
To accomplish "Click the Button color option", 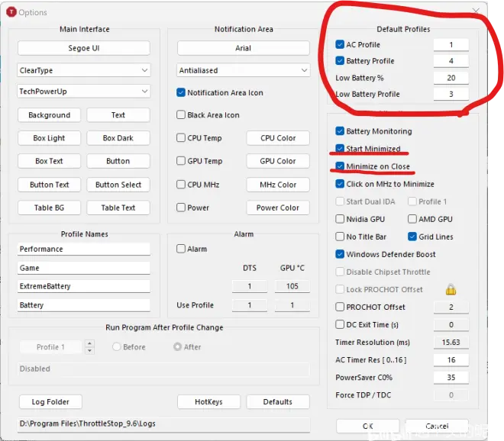I will click(118, 161).
